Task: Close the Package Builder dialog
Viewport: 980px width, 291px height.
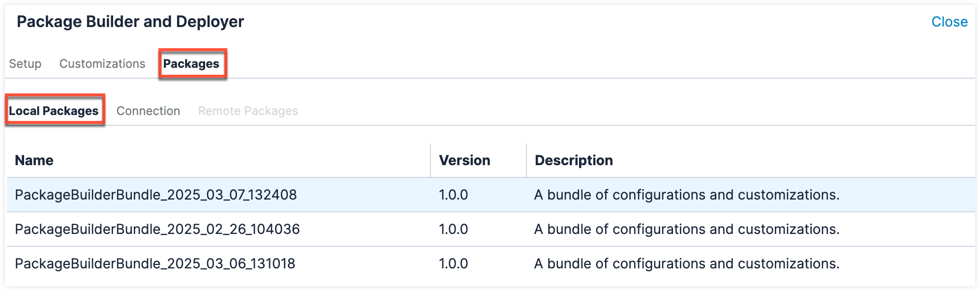Action: pyautogui.click(x=949, y=22)
